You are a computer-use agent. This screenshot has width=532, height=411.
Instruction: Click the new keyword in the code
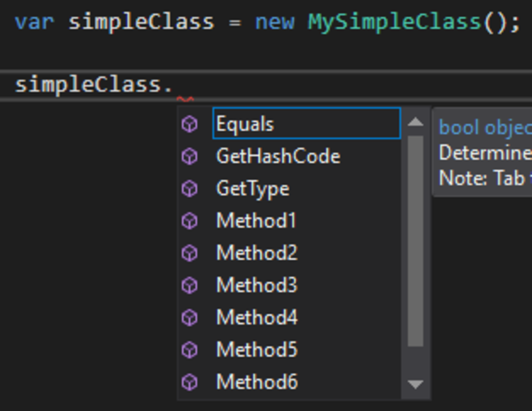click(274, 22)
